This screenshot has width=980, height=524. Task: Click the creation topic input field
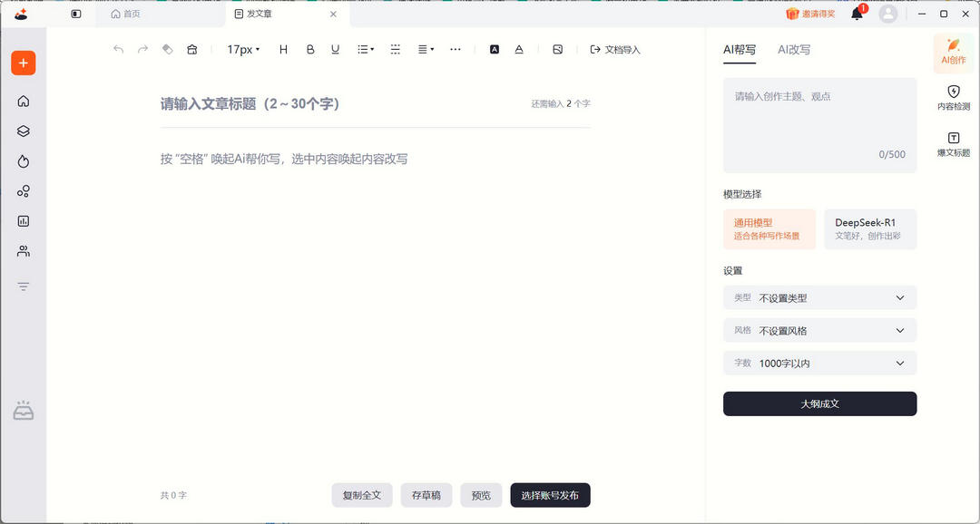[819, 122]
